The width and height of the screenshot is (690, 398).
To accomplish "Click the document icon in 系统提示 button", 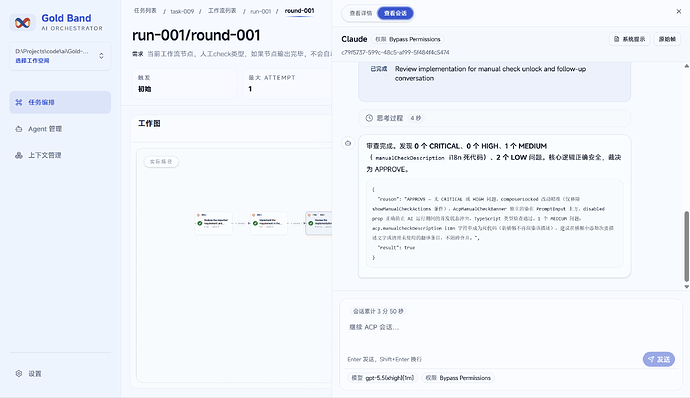I will click(617, 39).
